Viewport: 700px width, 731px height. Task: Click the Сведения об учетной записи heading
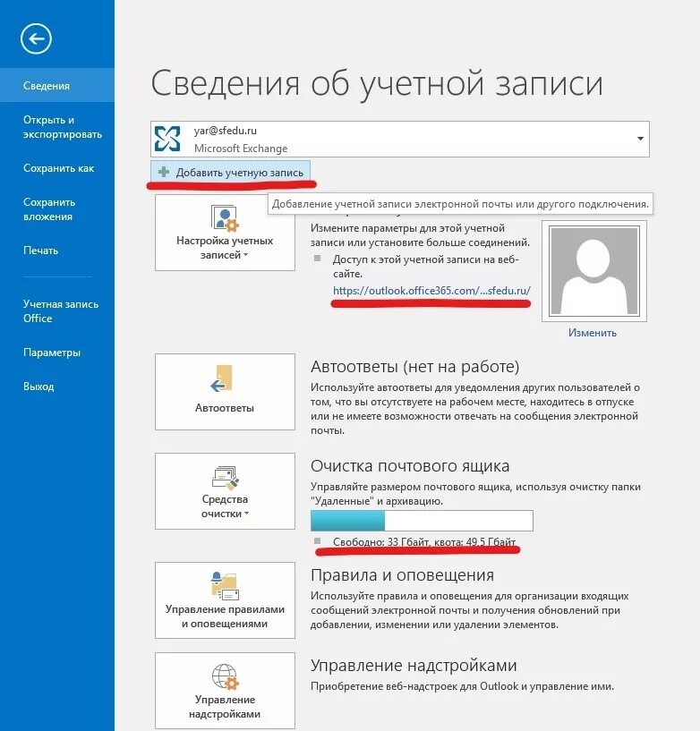pyautogui.click(x=377, y=84)
